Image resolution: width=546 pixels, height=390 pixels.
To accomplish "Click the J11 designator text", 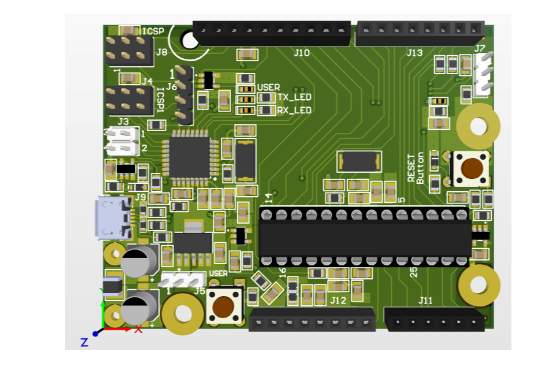I will pyautogui.click(x=426, y=300).
